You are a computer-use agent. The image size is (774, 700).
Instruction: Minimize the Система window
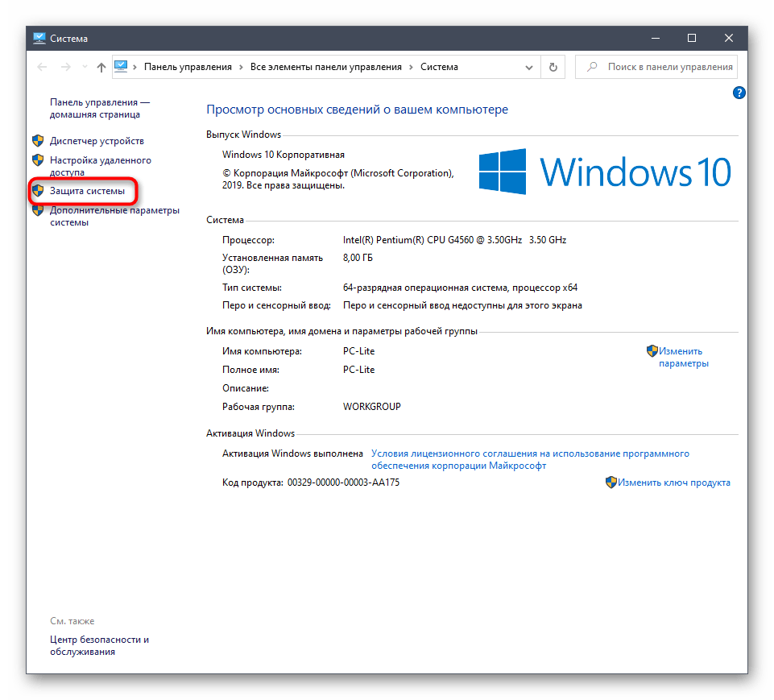tap(656, 38)
